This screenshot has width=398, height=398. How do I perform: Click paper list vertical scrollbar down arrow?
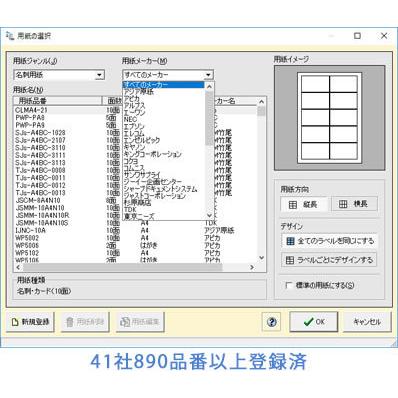coord(261,258)
